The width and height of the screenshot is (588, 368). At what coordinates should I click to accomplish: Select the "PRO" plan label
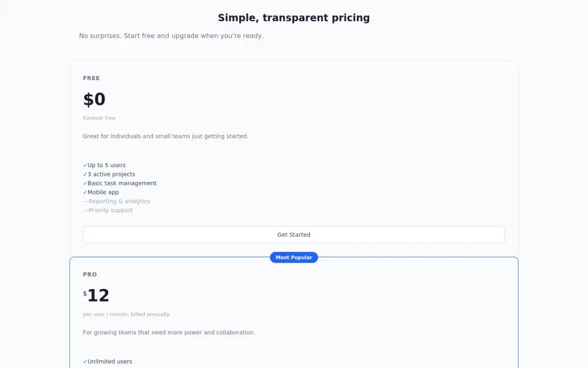click(x=89, y=274)
